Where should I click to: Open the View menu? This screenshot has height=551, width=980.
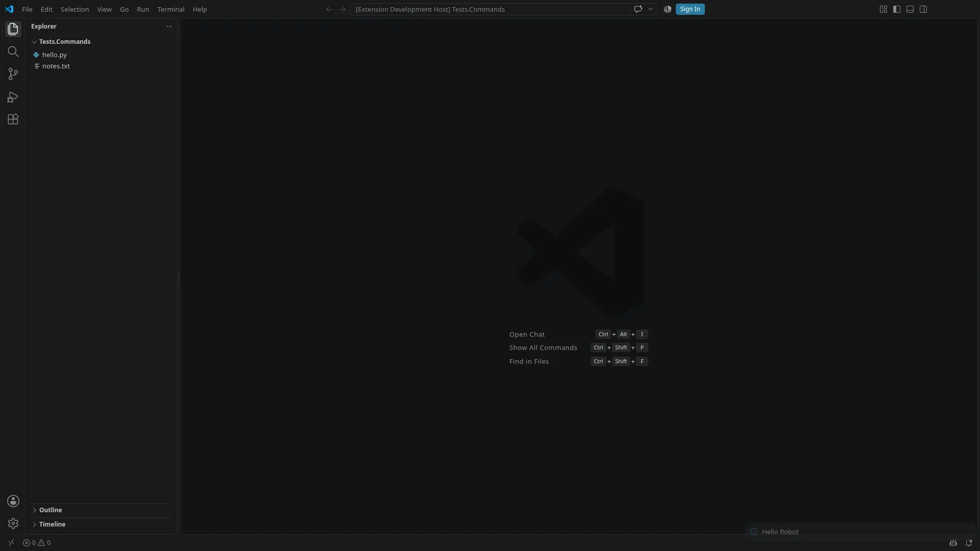pyautogui.click(x=104, y=9)
